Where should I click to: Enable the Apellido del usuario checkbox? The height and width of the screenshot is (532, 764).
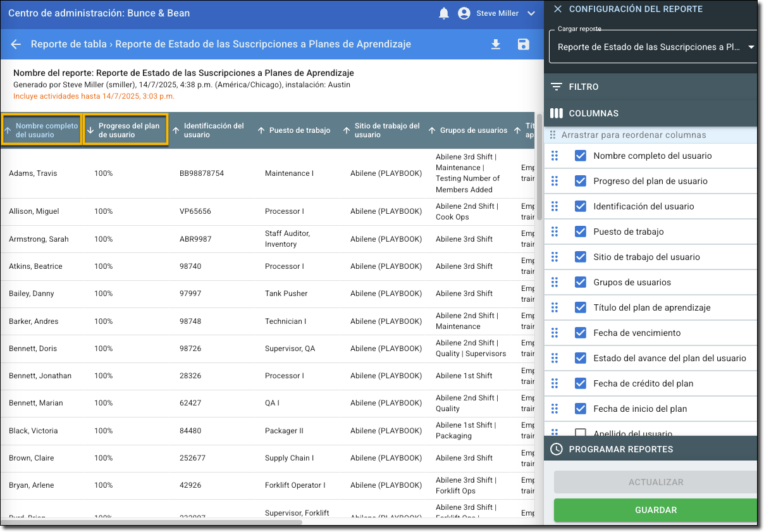pyautogui.click(x=580, y=433)
